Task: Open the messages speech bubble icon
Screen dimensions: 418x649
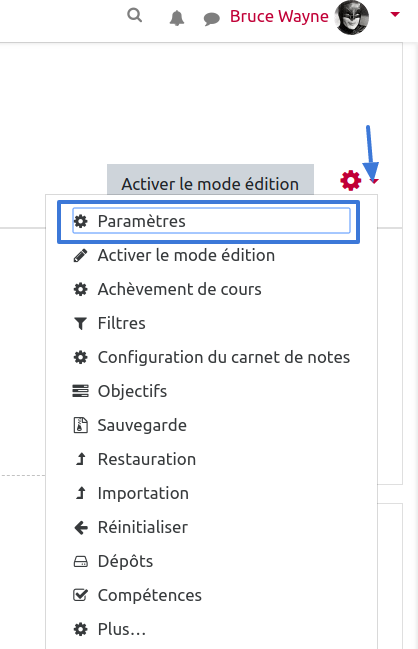Action: (x=211, y=19)
